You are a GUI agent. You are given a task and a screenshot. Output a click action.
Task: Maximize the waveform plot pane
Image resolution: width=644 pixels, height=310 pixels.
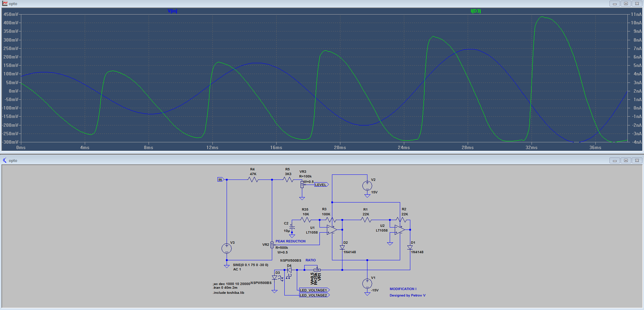[x=626, y=4]
